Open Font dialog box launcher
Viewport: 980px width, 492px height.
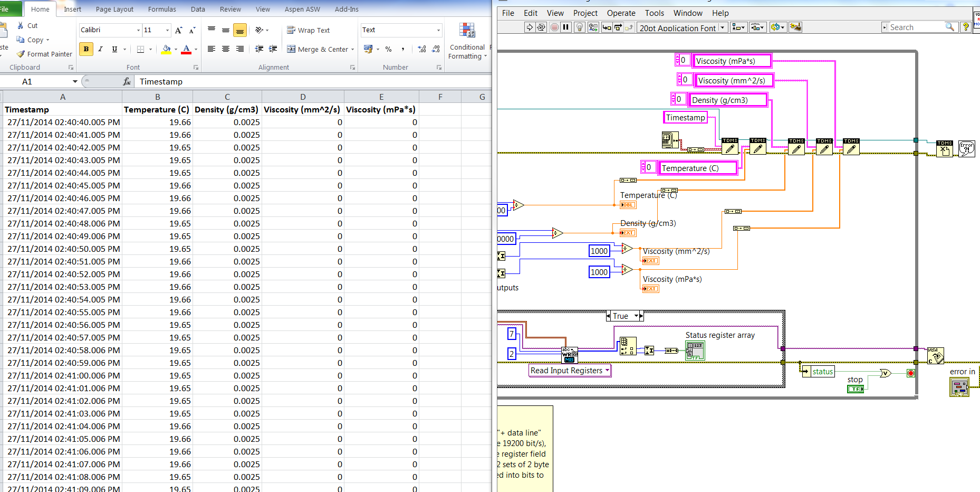(196, 68)
